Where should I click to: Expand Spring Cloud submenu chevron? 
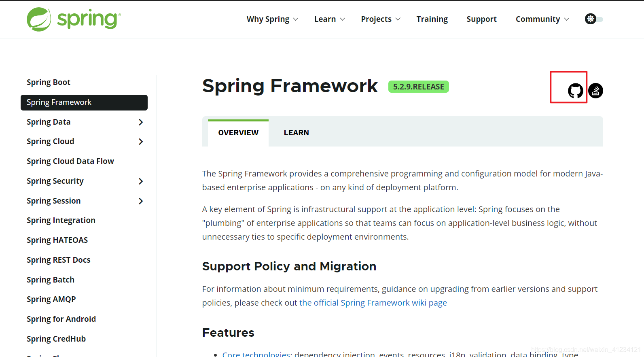[x=141, y=142]
